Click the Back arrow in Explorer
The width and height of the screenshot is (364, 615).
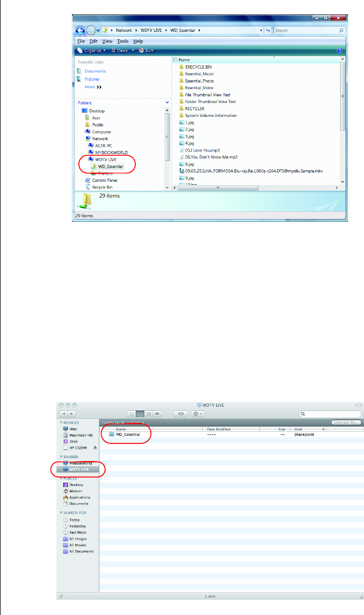point(81,30)
